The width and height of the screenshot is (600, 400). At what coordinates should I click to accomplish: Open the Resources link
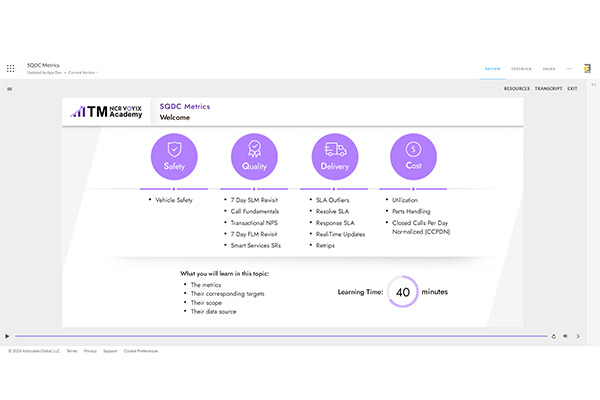(516, 89)
